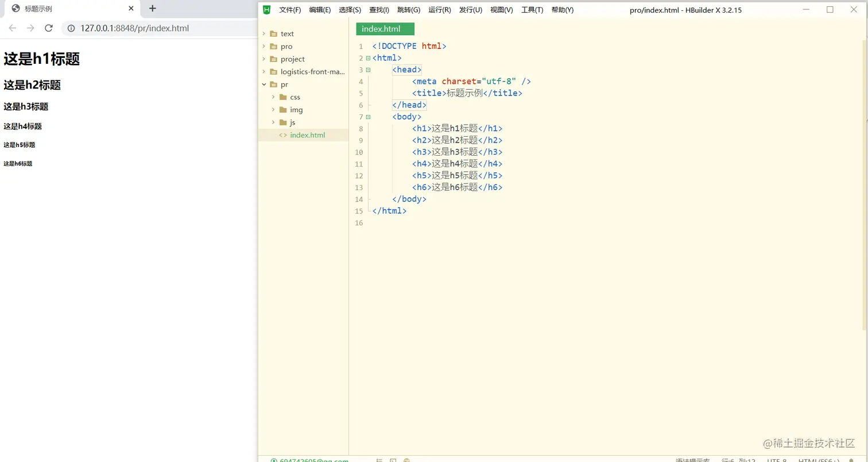This screenshot has width=868, height=462.
Task: Click the 这是h3标题 heading in browser
Action: pyautogui.click(x=26, y=106)
